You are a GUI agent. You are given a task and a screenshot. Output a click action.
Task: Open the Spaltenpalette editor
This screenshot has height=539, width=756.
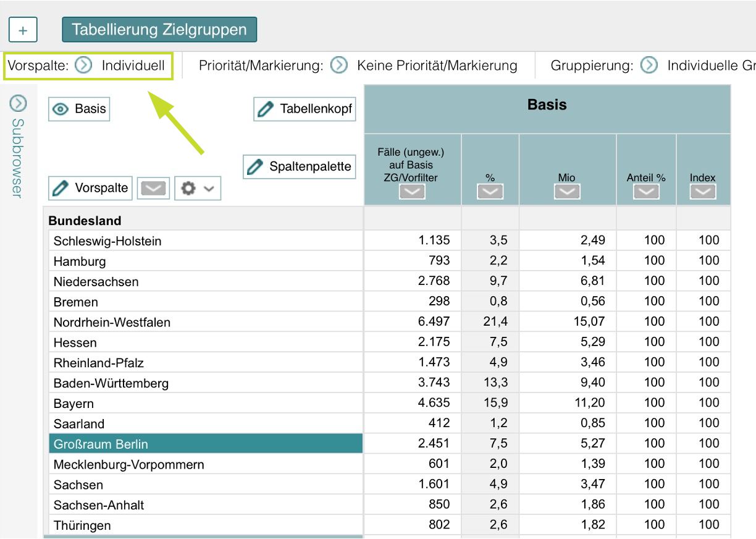click(300, 166)
